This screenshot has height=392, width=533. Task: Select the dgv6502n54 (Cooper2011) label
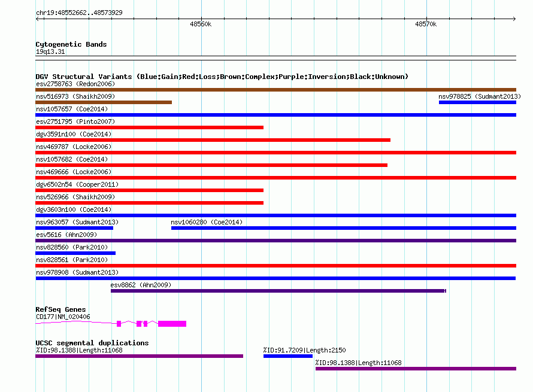[77, 184]
